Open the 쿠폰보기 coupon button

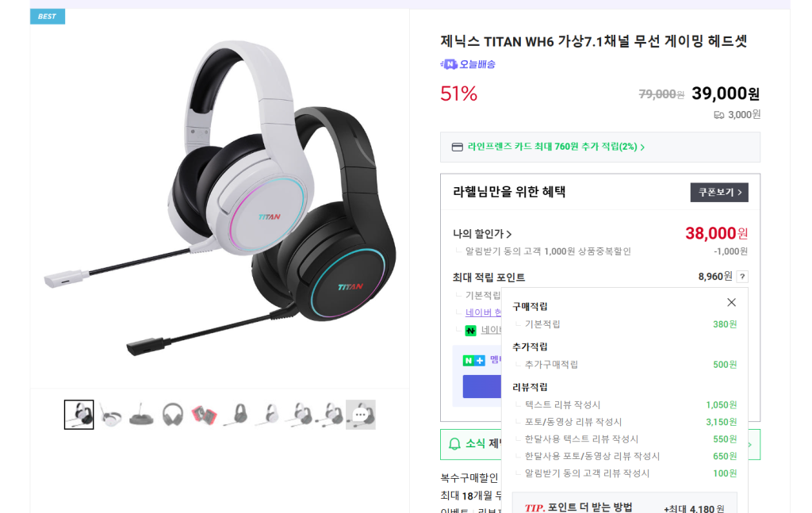(718, 192)
